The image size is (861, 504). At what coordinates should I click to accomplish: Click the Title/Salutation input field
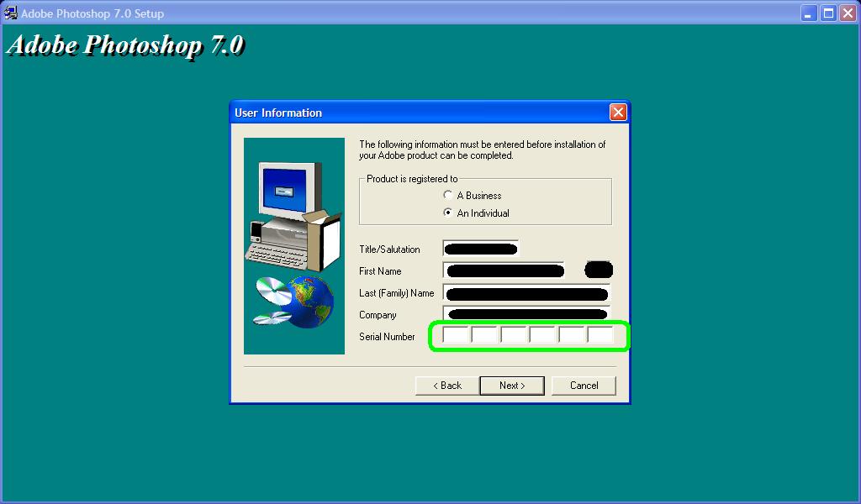pyautogui.click(x=480, y=249)
